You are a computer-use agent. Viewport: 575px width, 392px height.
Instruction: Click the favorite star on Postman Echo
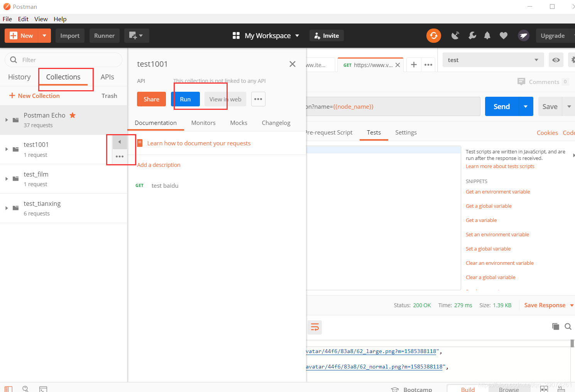[x=73, y=115]
